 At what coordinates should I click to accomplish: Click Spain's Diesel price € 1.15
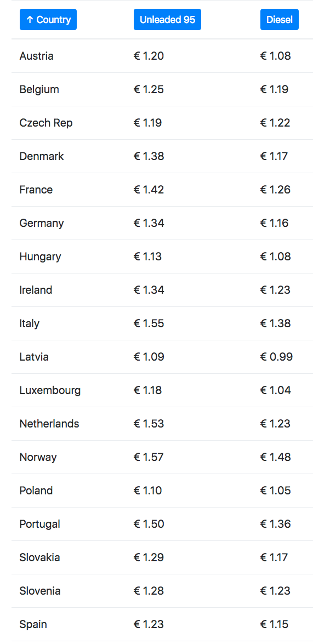click(275, 625)
